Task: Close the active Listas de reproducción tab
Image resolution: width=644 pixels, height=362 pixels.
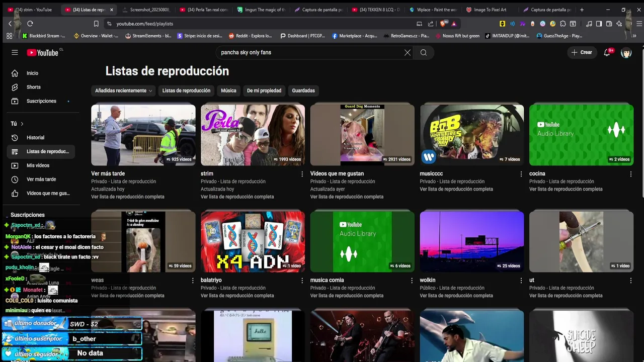Action: pyautogui.click(x=112, y=10)
